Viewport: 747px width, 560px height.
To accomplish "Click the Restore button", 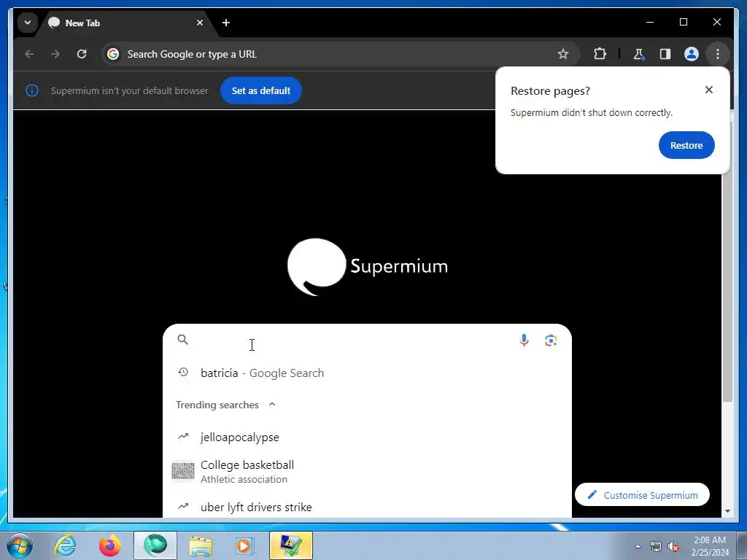I will pos(686,145).
